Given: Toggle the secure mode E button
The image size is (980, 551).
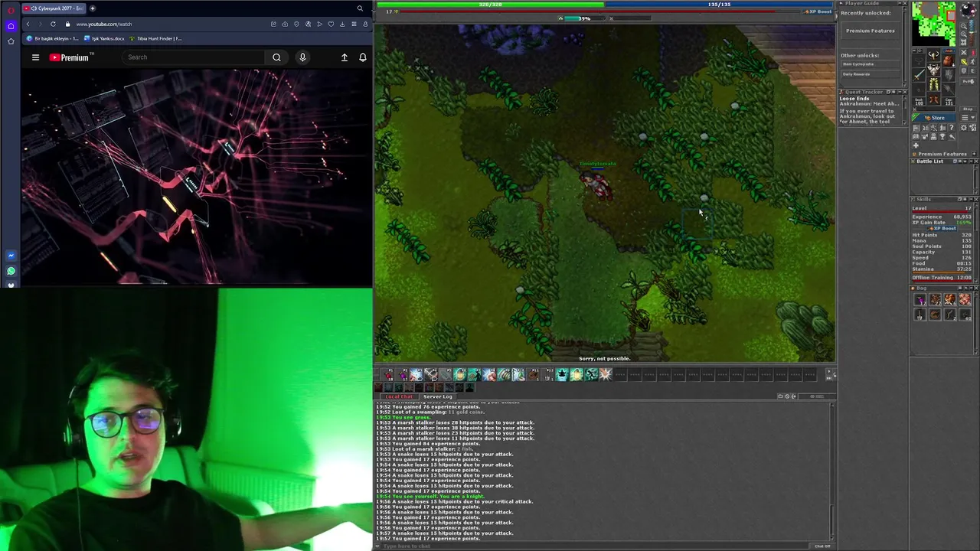Looking at the screenshot, I should pyautogui.click(x=972, y=71).
